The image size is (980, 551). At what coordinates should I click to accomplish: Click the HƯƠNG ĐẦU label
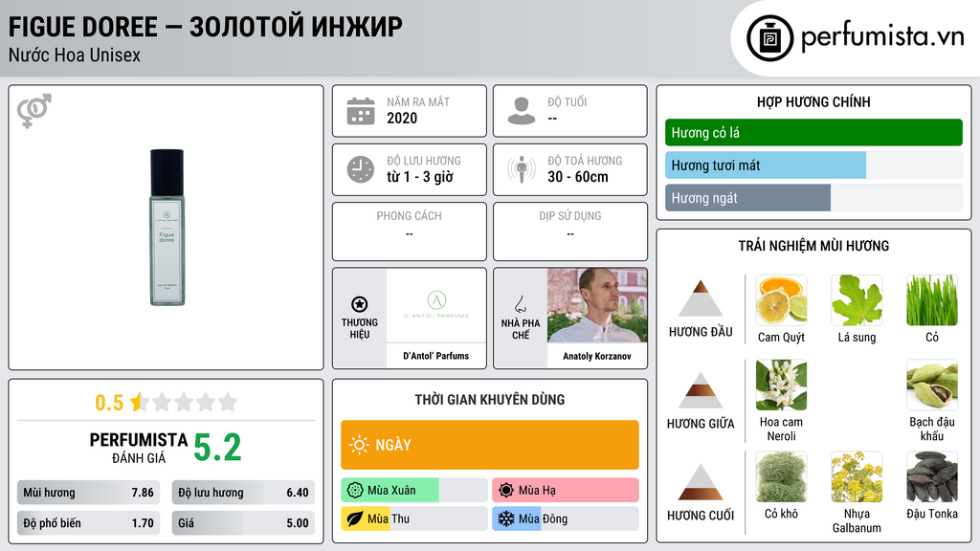coord(701,332)
